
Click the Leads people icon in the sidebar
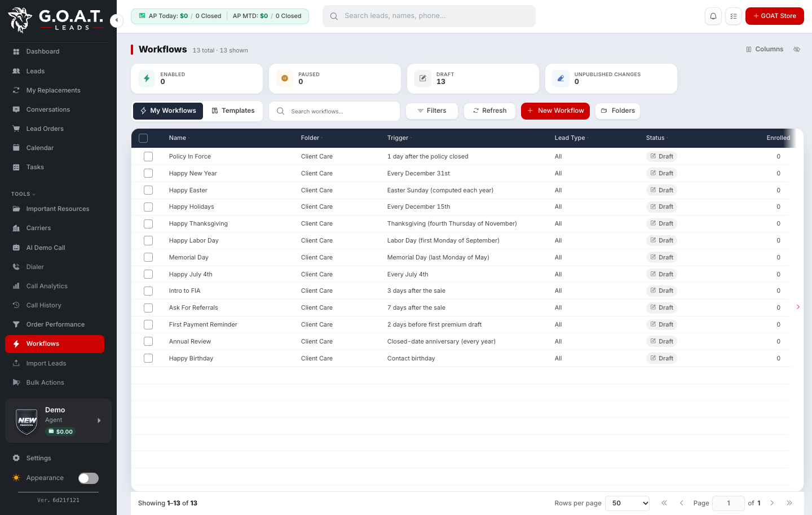pyautogui.click(x=16, y=71)
